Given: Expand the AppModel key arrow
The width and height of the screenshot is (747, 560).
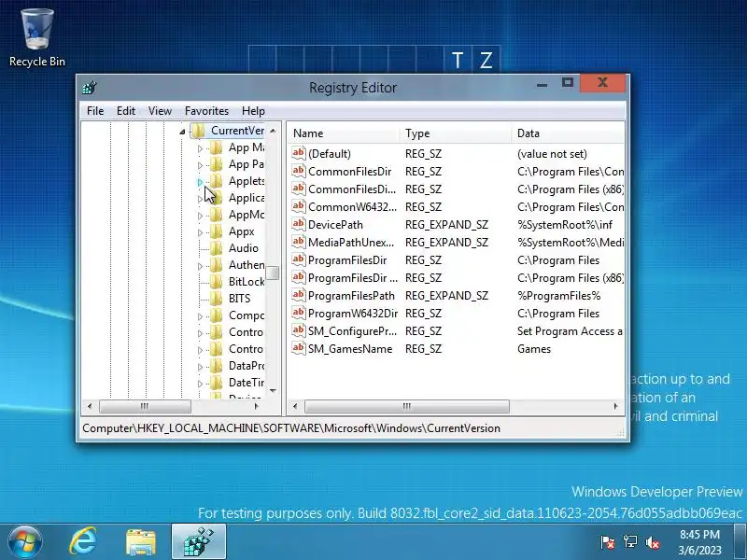Looking at the screenshot, I should 200,216.
